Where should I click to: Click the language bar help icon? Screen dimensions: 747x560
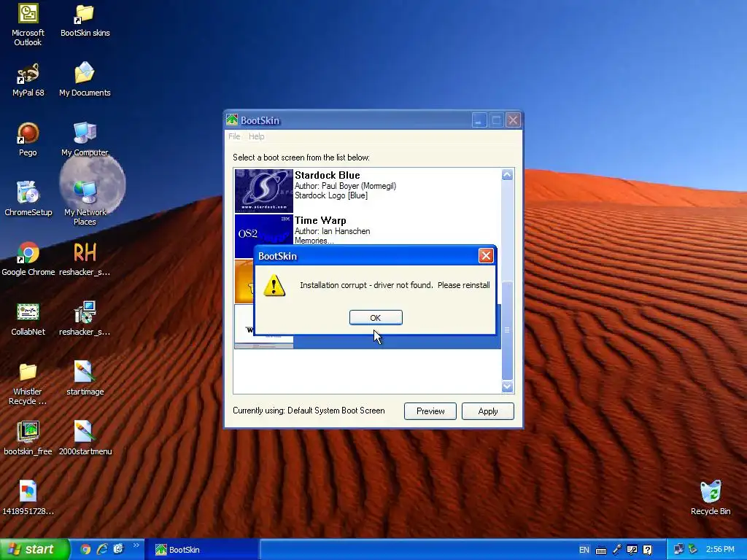pos(648,550)
